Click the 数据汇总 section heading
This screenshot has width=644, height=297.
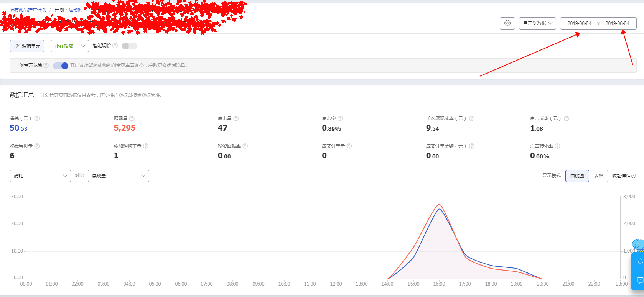[22, 95]
